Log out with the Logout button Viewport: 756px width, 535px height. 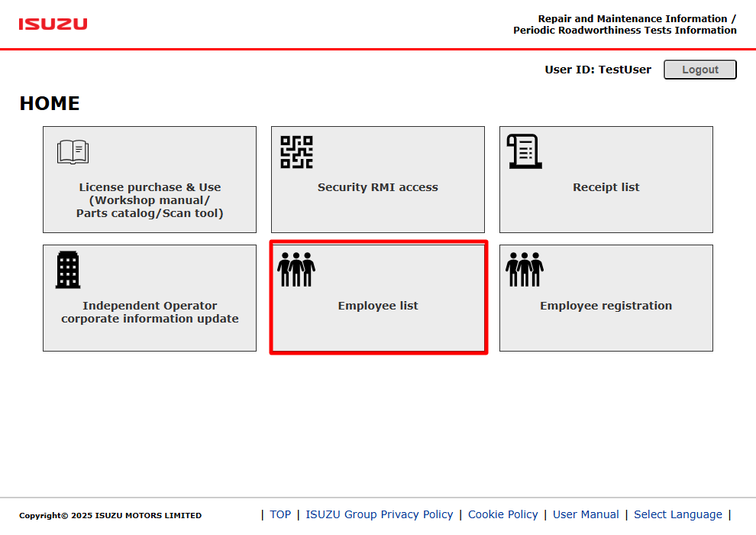coord(700,70)
